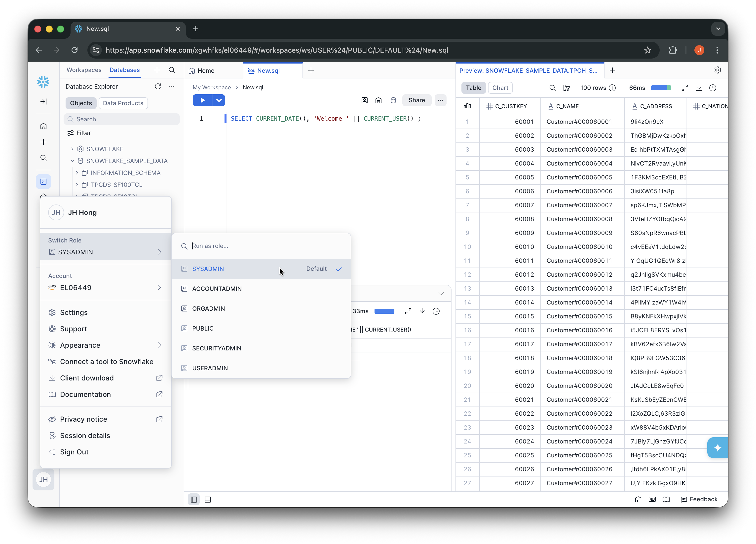Screen dimensions: 756x544
Task: Collapse the SNOWFLAKE_SAMPLE_DATA database node
Action: [72, 161]
